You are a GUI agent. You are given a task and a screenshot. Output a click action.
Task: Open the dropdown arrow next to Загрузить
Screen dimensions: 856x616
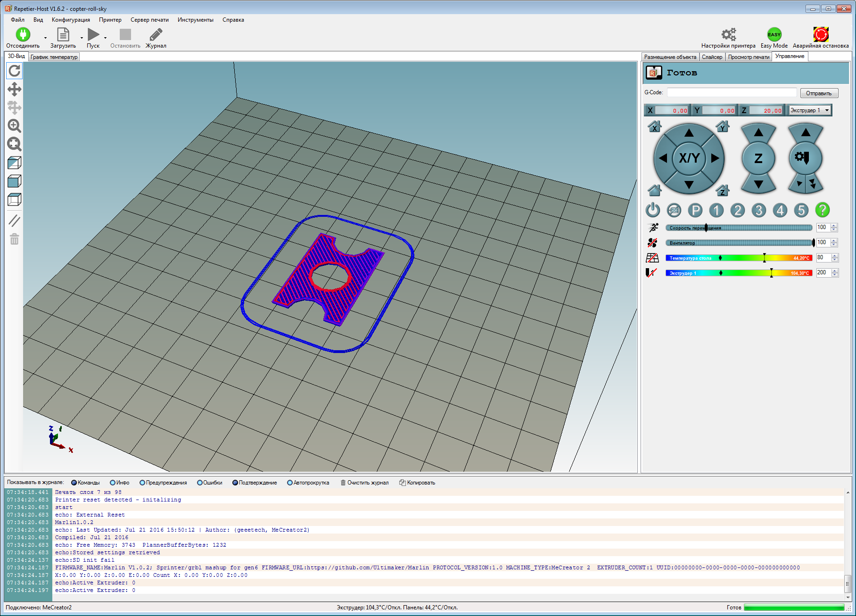(x=82, y=38)
